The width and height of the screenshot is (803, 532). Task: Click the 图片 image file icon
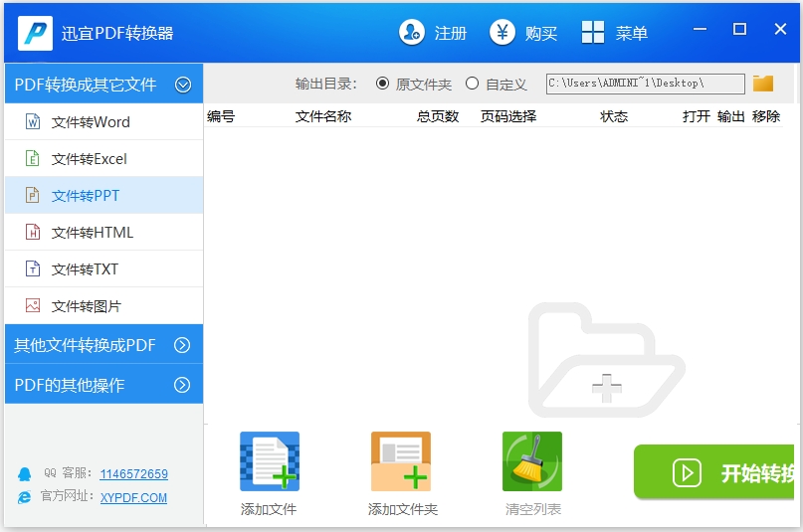coord(33,306)
